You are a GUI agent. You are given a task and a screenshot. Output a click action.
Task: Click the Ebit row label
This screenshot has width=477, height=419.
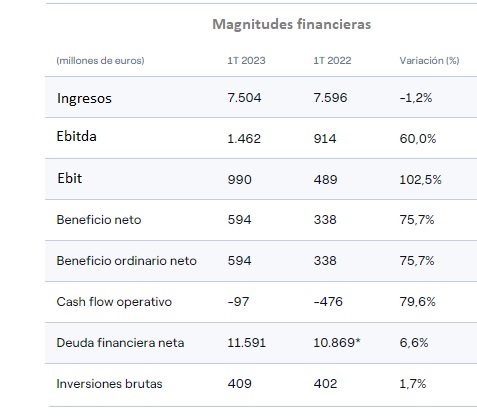point(70,178)
